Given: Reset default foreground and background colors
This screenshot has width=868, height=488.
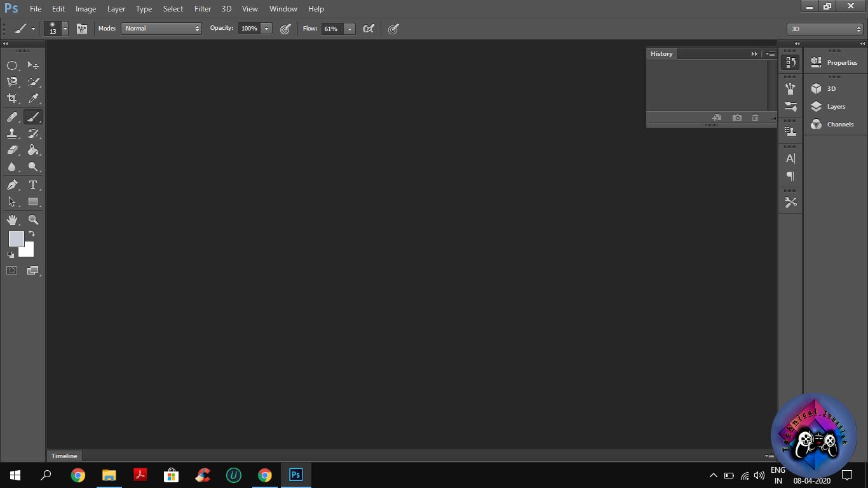Looking at the screenshot, I should click(x=11, y=255).
